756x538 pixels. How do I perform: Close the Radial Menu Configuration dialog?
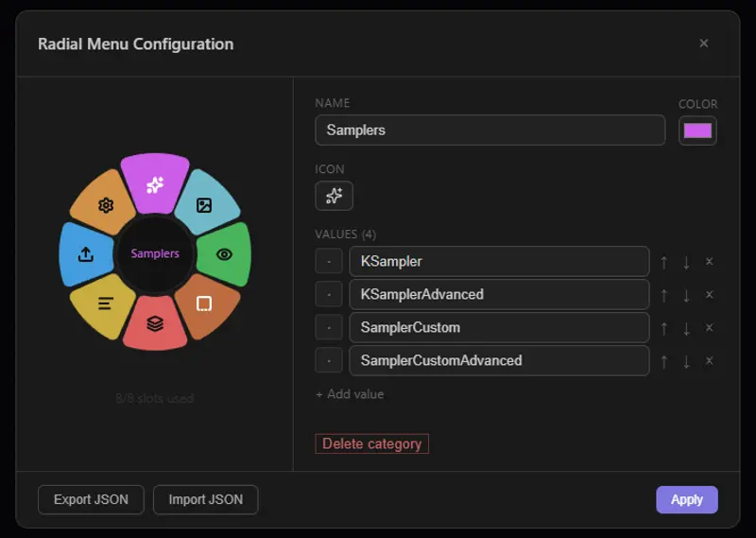click(x=703, y=43)
